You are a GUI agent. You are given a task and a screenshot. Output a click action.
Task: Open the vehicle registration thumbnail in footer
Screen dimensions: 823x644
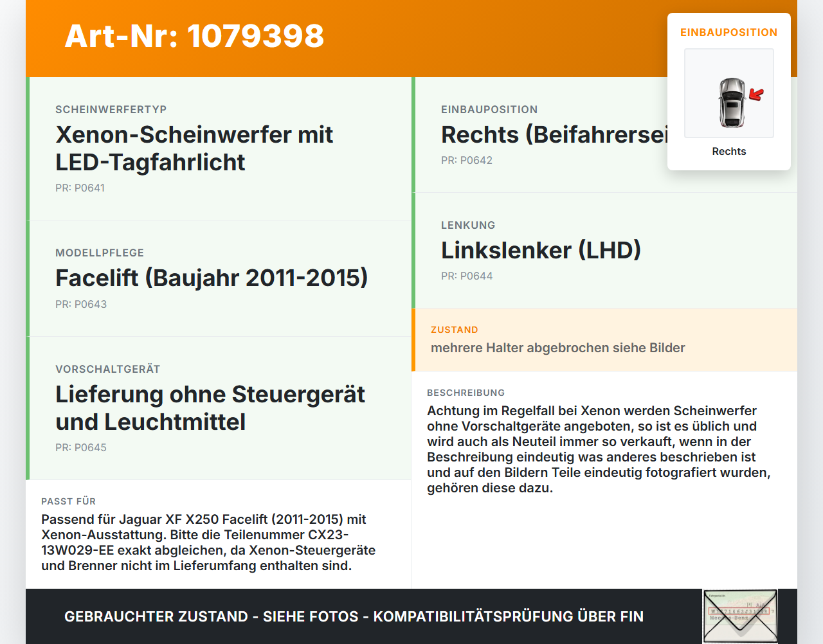click(740, 616)
